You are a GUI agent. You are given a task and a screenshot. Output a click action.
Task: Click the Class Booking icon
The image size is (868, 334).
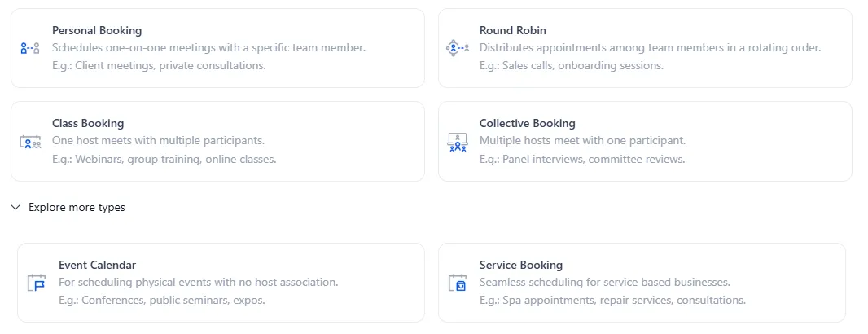pyautogui.click(x=30, y=142)
